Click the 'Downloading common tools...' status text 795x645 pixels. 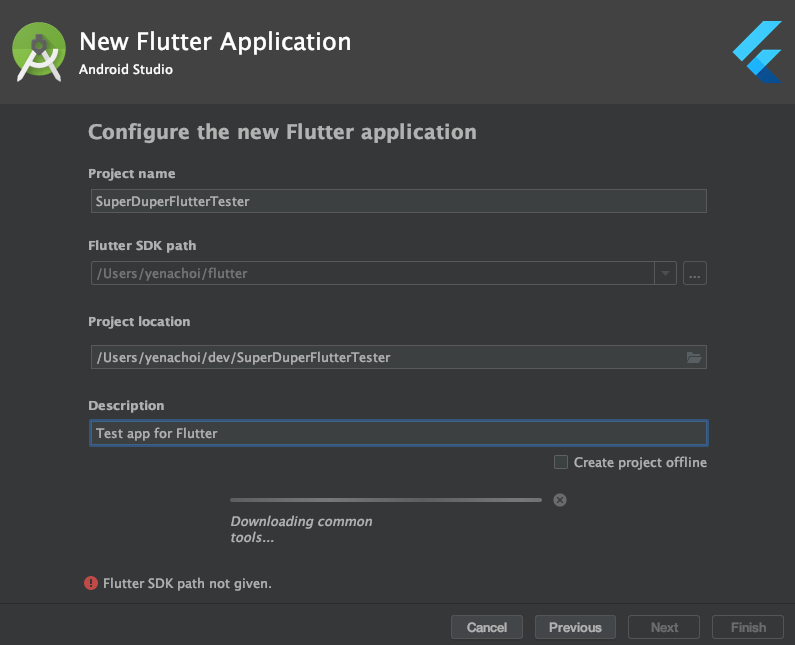[301, 529]
